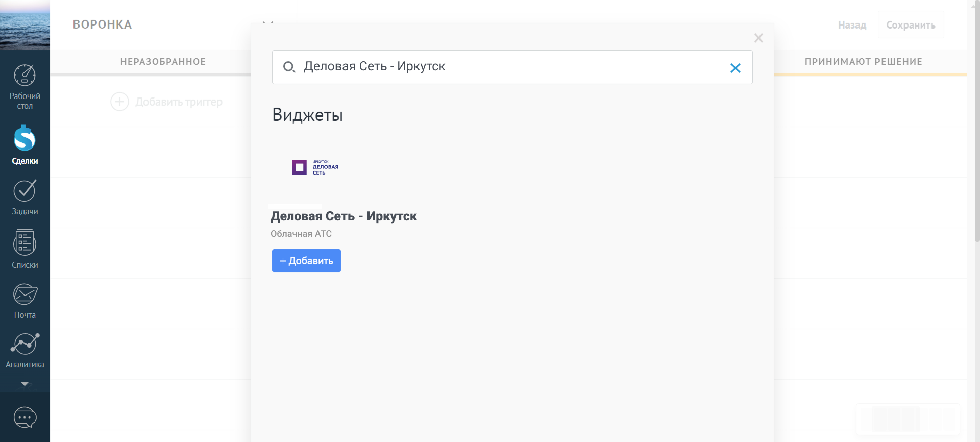This screenshot has height=442, width=980.
Task: Go to Сделки section
Action: pyautogui.click(x=24, y=145)
